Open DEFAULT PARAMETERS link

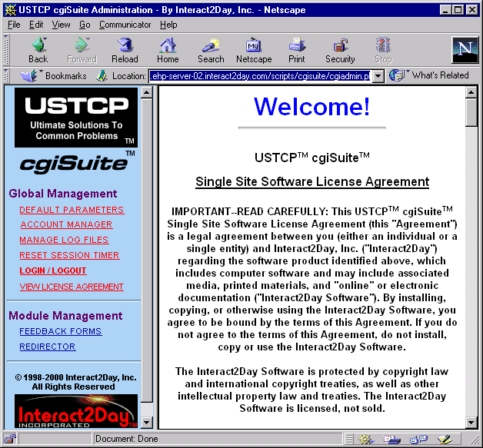72,210
